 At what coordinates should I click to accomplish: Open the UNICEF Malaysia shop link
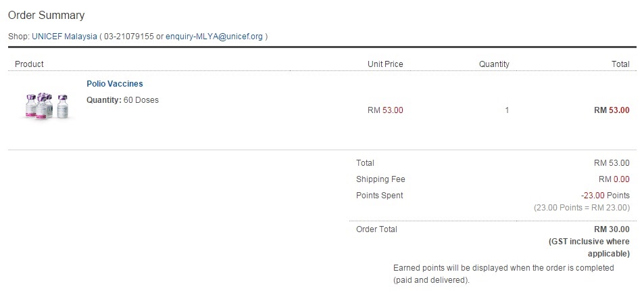[x=64, y=36]
